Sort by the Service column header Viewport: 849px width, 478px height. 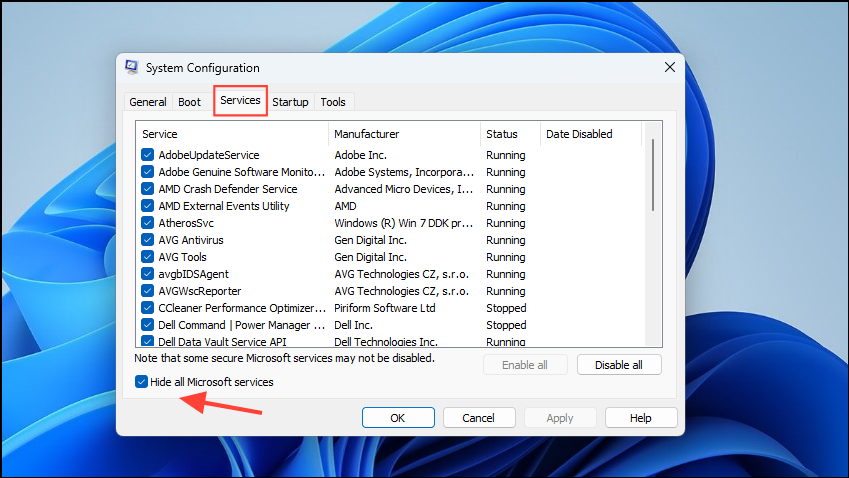pyautogui.click(x=232, y=134)
